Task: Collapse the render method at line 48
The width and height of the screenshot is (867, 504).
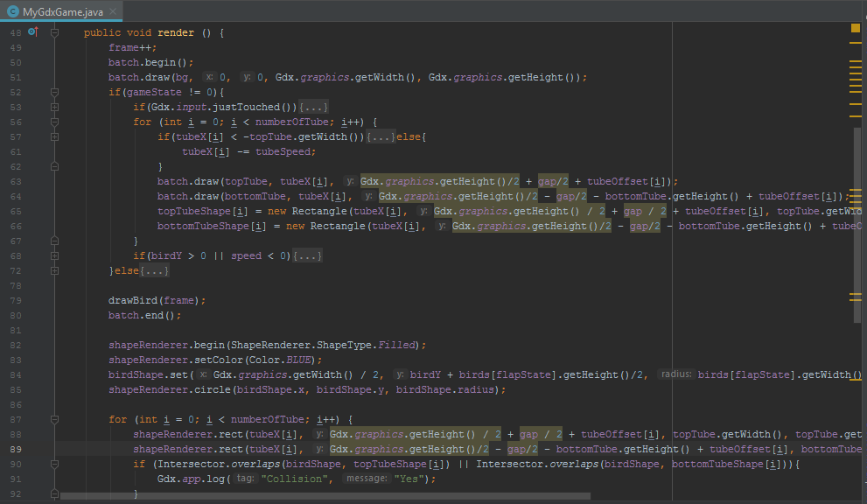Action: (54, 32)
